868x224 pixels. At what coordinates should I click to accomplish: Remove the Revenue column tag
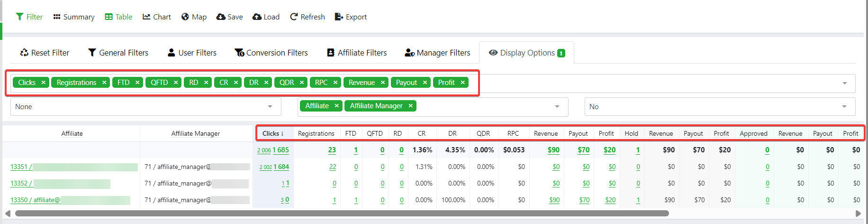point(382,83)
